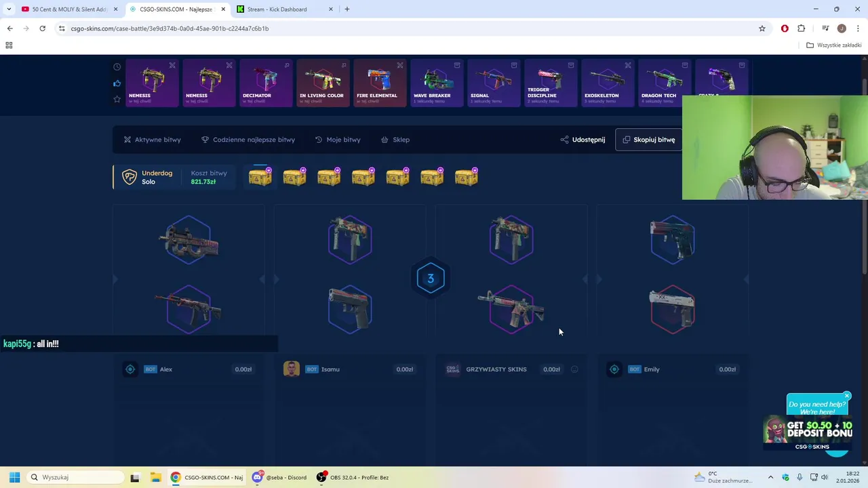Open the Signal drop card
This screenshot has width=868, height=488.
pyautogui.click(x=494, y=83)
